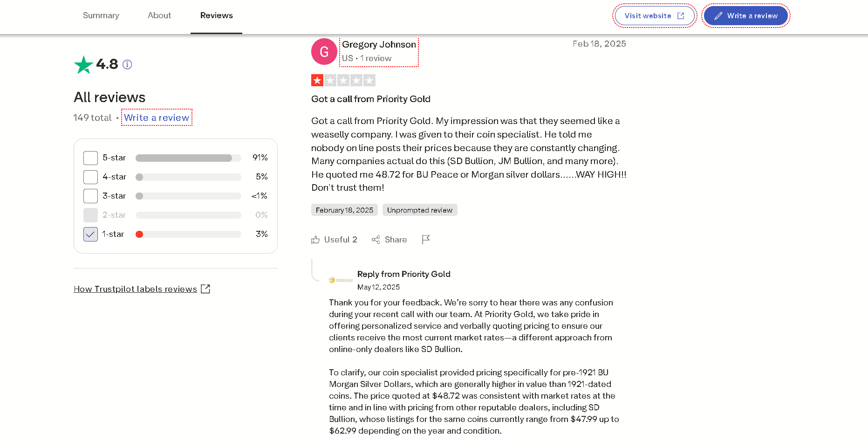This screenshot has height=442, width=868.
Task: Click the US · 1 review text
Action: pyautogui.click(x=367, y=58)
